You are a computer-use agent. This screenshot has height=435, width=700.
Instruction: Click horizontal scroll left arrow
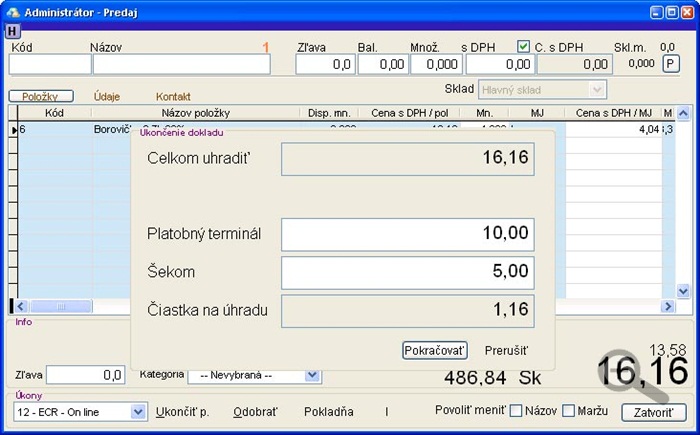point(21,306)
